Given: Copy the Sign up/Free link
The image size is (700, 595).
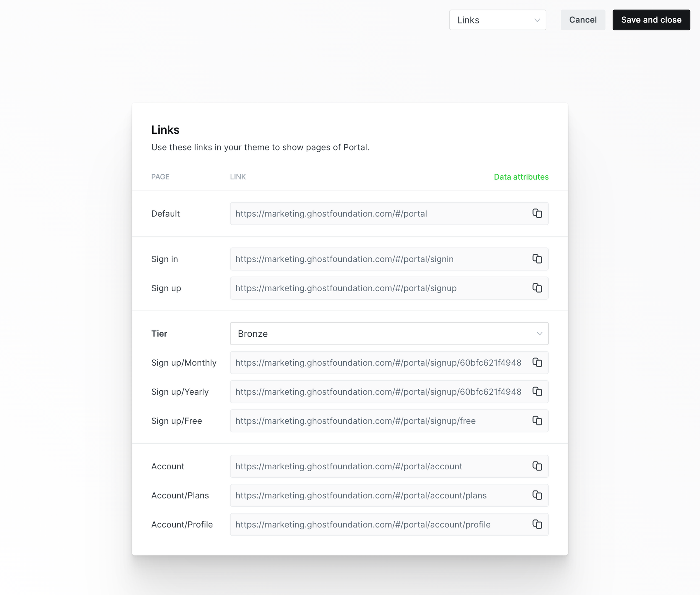Looking at the screenshot, I should click(537, 421).
